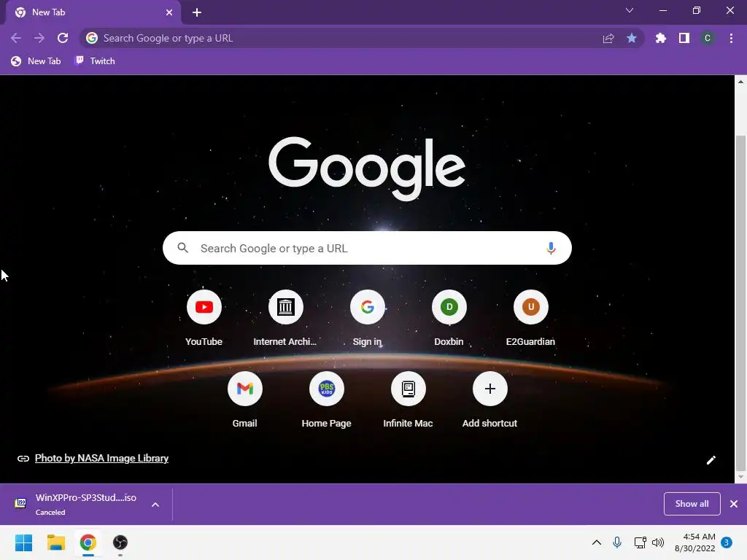
Task: Open the Gmail shortcut
Action: click(245, 389)
